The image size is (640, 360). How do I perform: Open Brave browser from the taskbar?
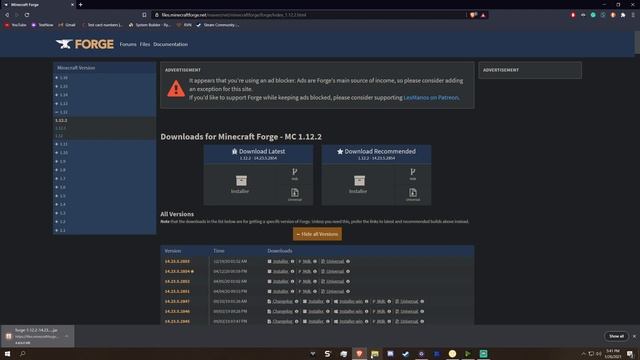(x=359, y=353)
